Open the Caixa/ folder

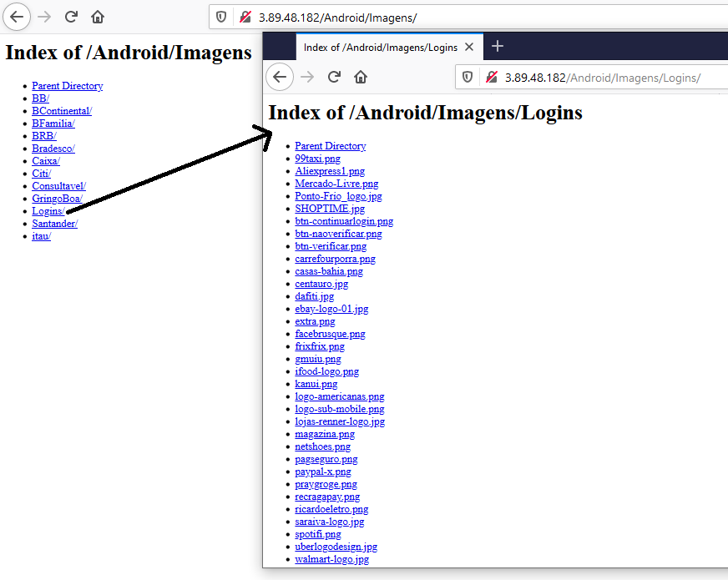[46, 161]
